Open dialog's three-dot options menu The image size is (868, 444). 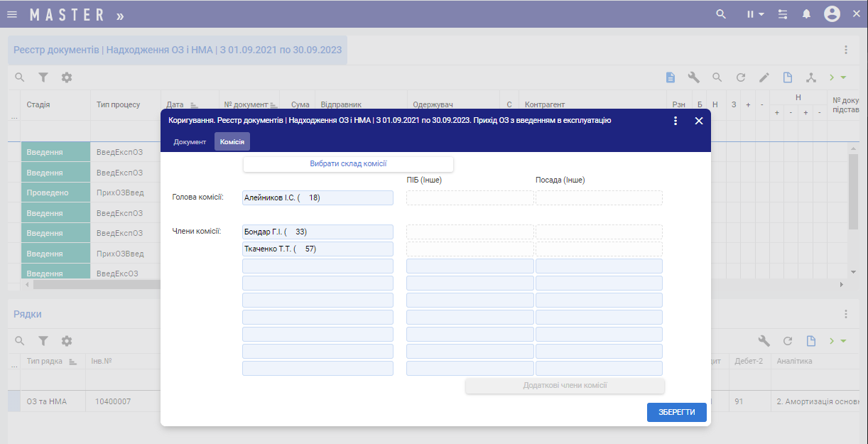click(676, 121)
